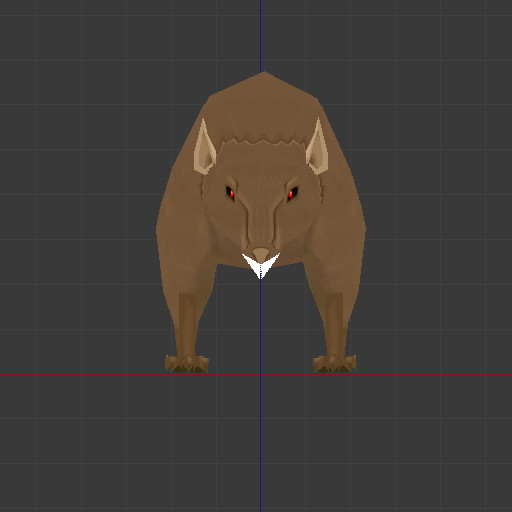Image resolution: width=512 pixels, height=512 pixels.
Task: Click the boar's pointed ear on the left
Action: pos(205,148)
